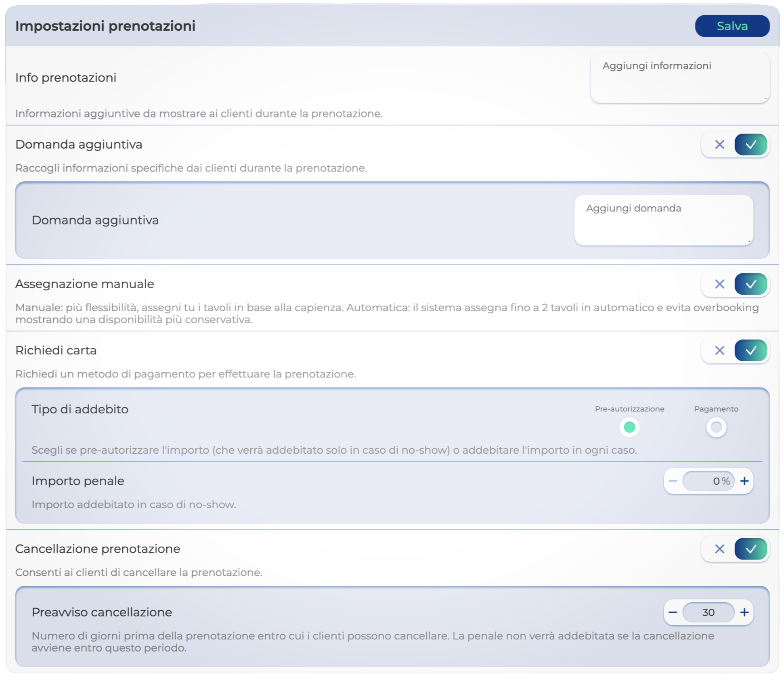This screenshot has width=784, height=679.
Task: Disable Cancellazione prenotazione via X icon
Action: pos(719,549)
